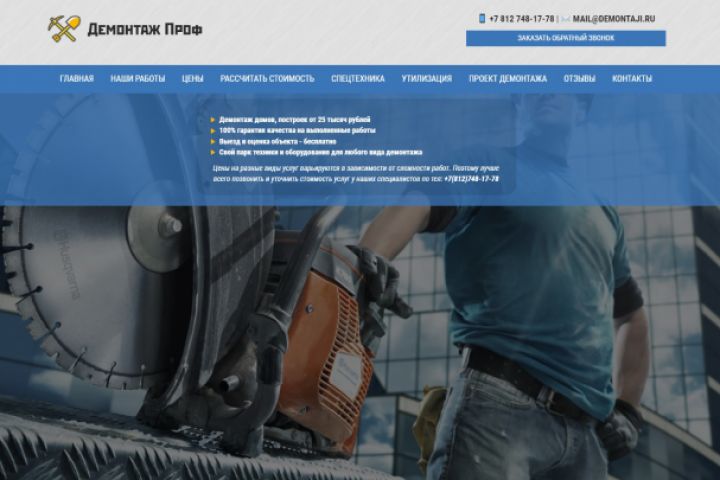
Task: Open the Проект демонтажа menu item
Action: pyautogui.click(x=508, y=79)
